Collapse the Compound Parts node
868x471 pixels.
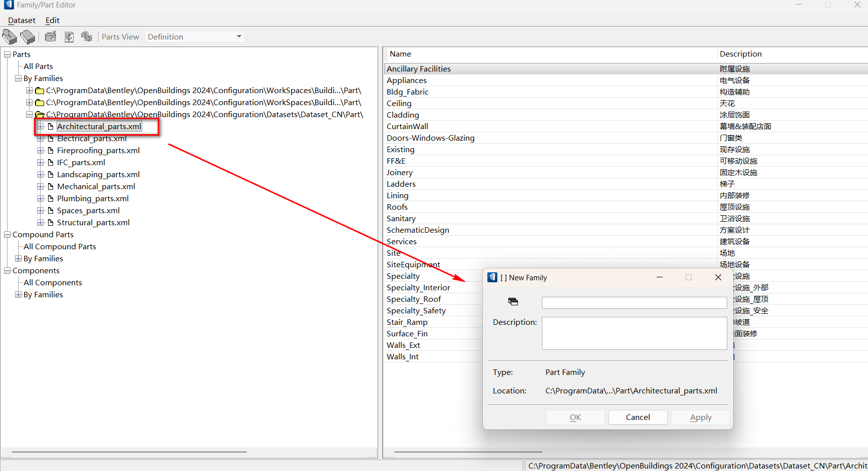[x=8, y=235]
